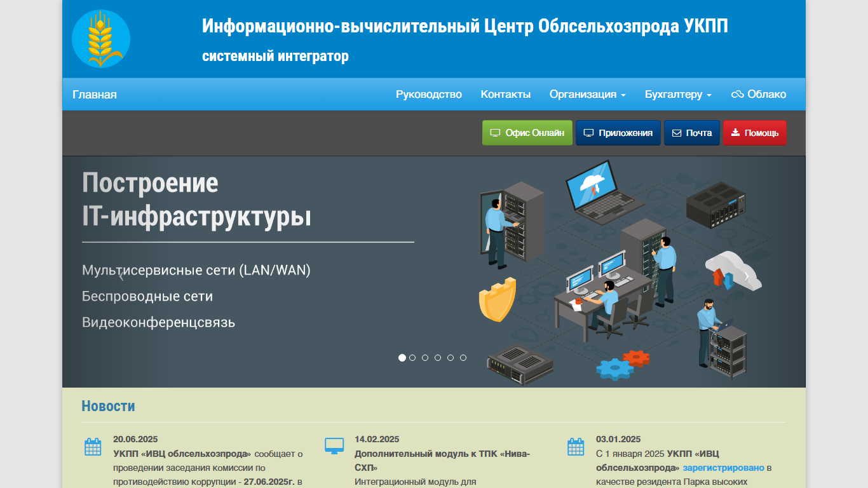Open the Главная menu item
Viewport: 868px width, 488px height.
95,95
